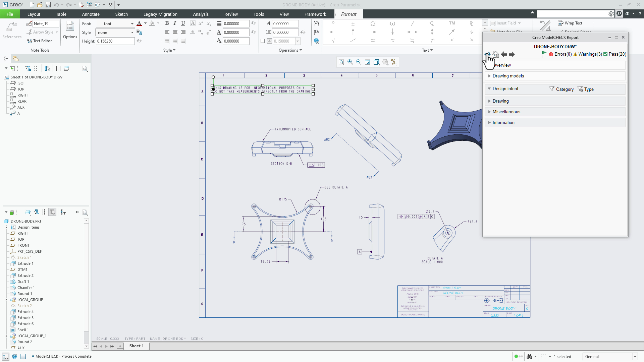Click the Type filter button
This screenshot has width=644, height=362.
pyautogui.click(x=586, y=89)
